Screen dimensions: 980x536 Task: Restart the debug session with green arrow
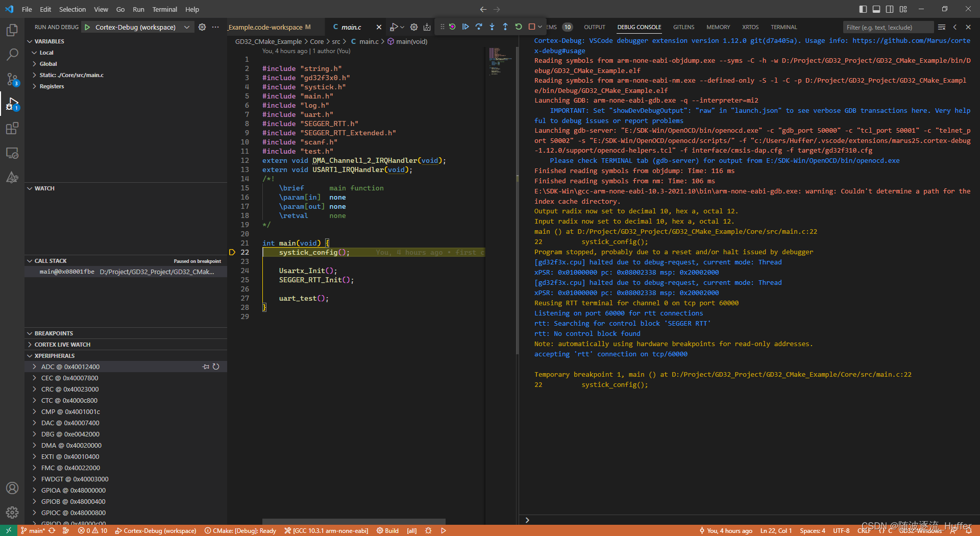pos(519,27)
